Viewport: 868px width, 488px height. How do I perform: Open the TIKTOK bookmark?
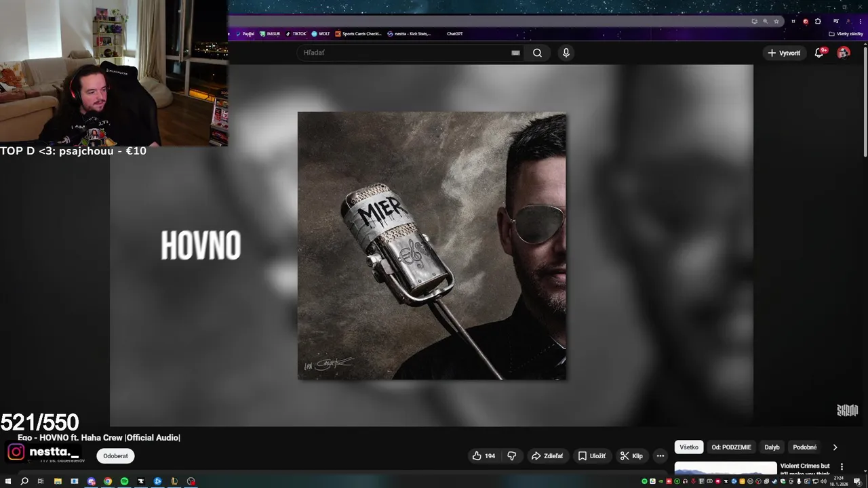click(296, 34)
